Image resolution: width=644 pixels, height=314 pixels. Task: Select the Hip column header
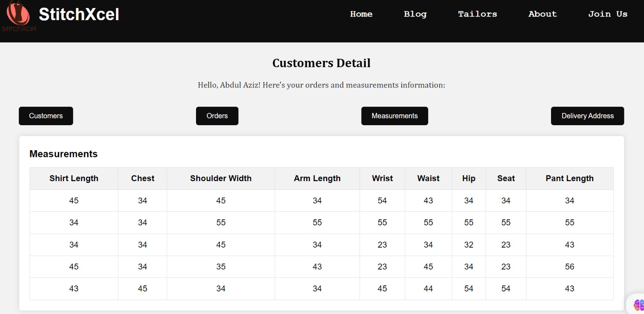[469, 178]
